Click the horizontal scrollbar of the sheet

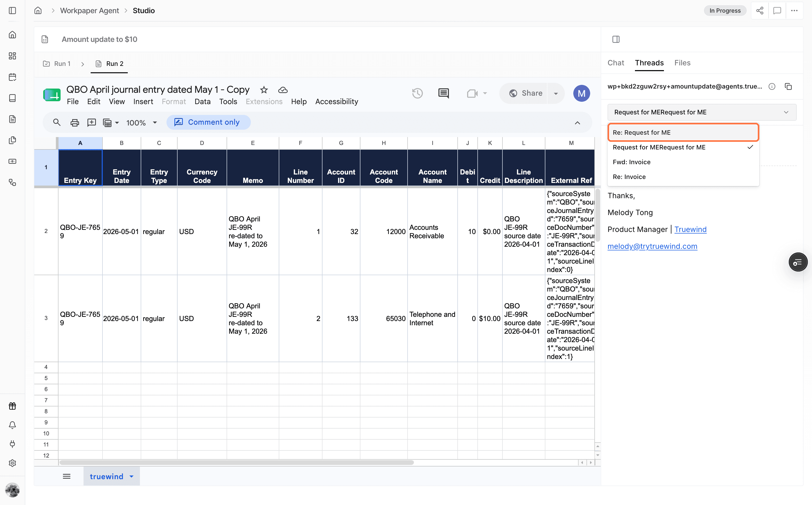tap(236, 463)
